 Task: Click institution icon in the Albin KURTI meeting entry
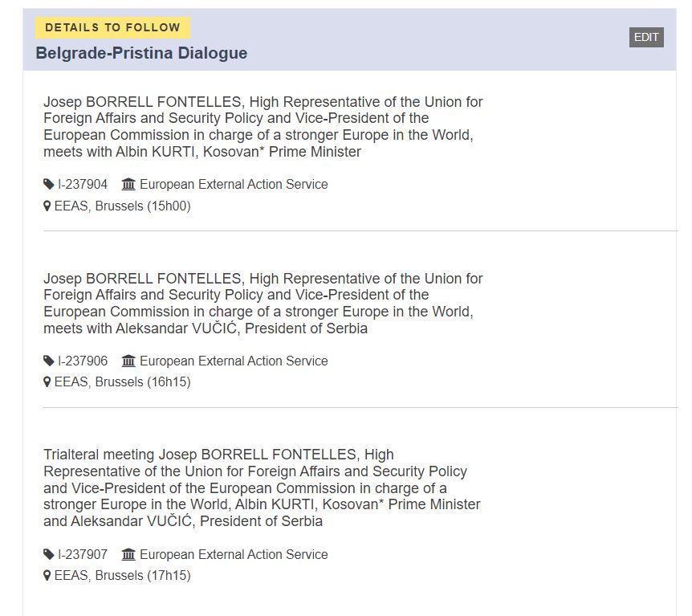pyautogui.click(x=128, y=184)
